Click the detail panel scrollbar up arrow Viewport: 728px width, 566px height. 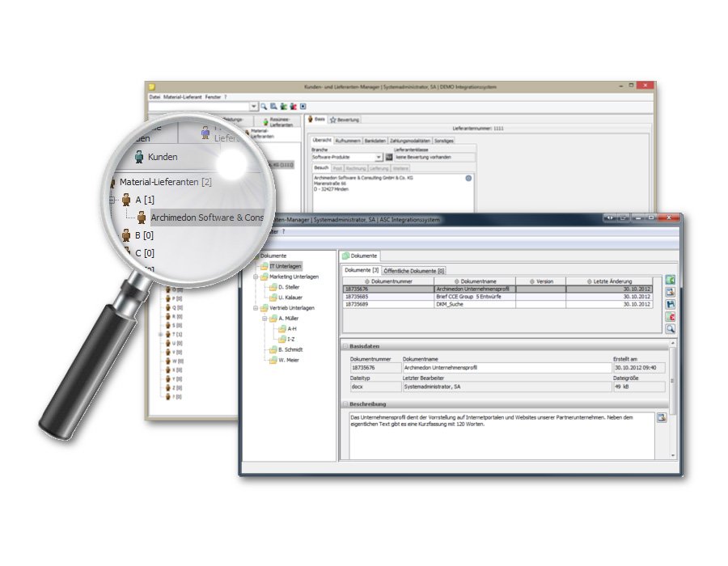(x=673, y=344)
